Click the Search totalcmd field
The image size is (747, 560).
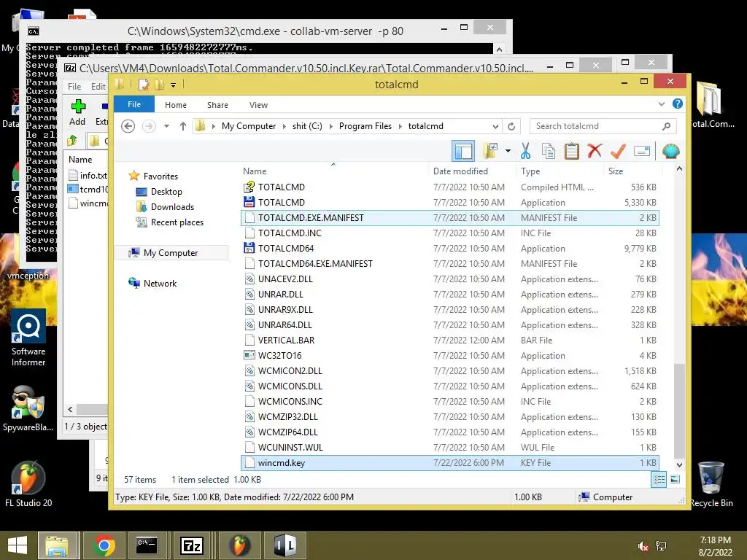coord(602,126)
